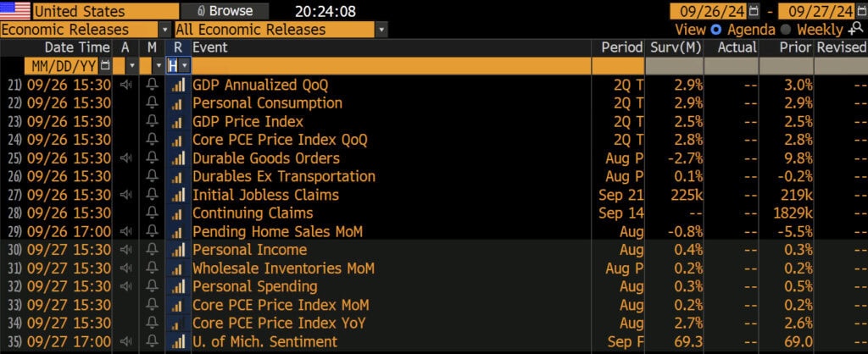This screenshot has height=354, width=868.
Task: Expand the relevance filter dropdown showing H
Action: click(x=185, y=65)
